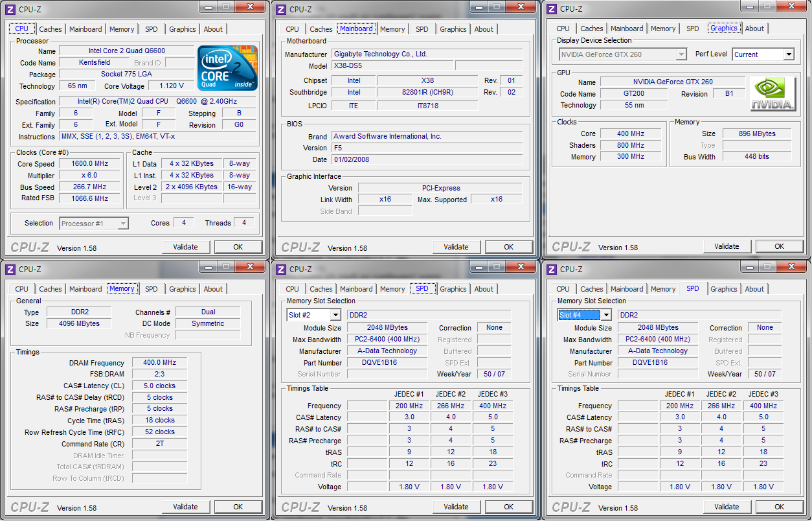Image resolution: width=812 pixels, height=521 pixels.
Task: Click processor name field Intel Core 2 Quad Q6600
Action: pyautogui.click(x=126, y=51)
